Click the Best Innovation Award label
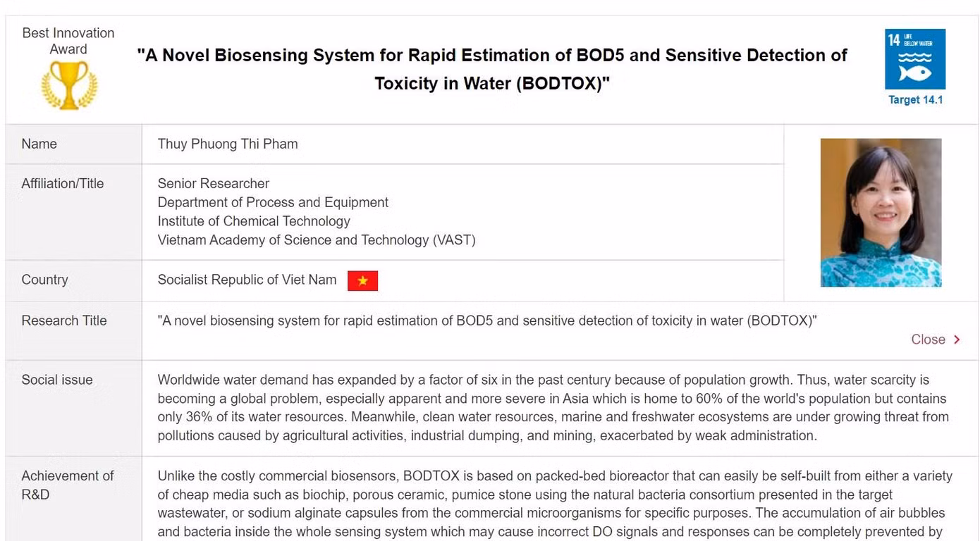The width and height of the screenshot is (980, 541). tap(68, 41)
